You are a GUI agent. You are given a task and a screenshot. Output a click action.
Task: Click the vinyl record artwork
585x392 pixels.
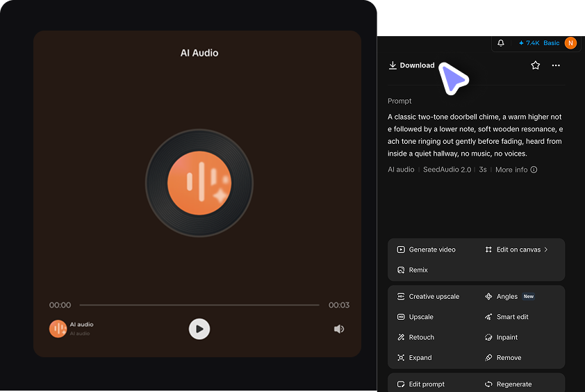point(199,183)
